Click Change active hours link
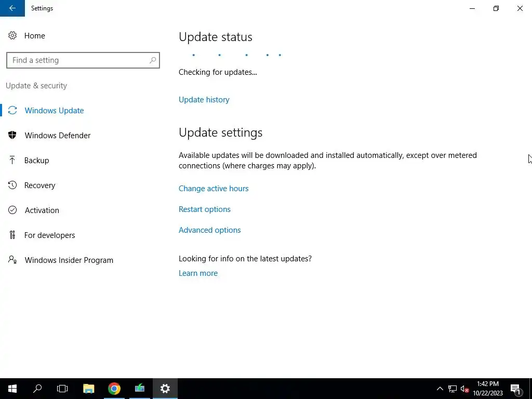This screenshot has height=399, width=532. click(214, 189)
